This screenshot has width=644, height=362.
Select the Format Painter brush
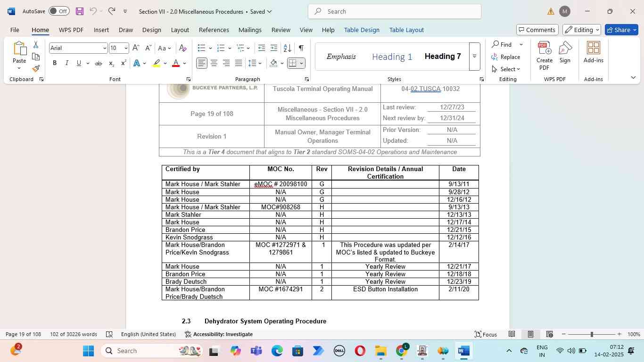[x=36, y=69]
